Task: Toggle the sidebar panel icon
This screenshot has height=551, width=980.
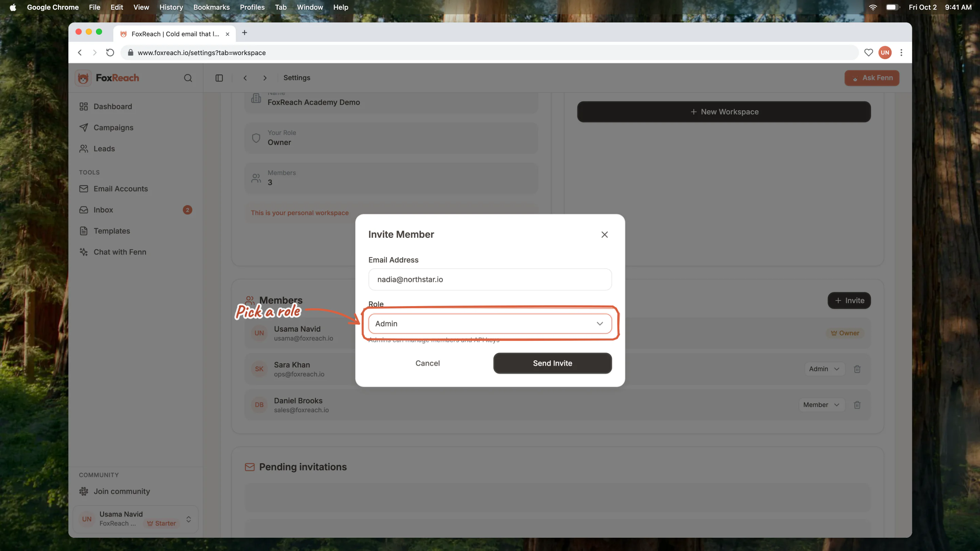Action: click(219, 78)
